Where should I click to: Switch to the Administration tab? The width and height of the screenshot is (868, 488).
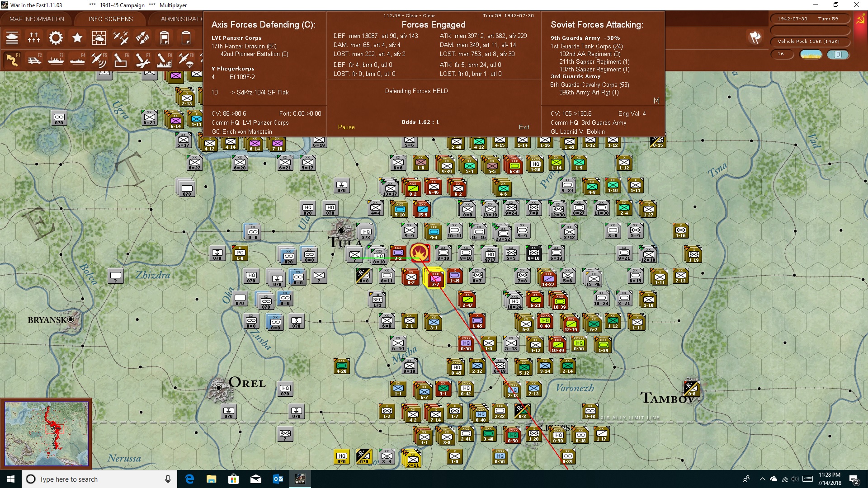[181, 19]
